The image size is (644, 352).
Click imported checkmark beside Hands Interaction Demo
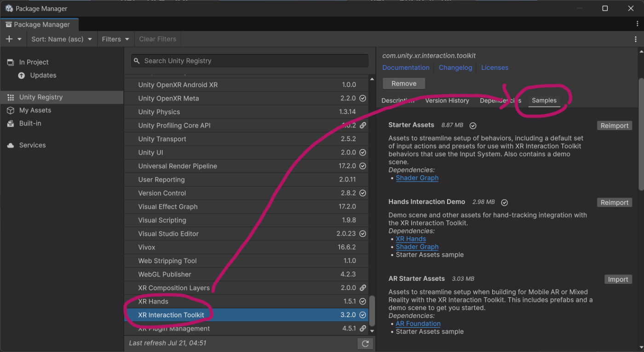pyautogui.click(x=504, y=203)
